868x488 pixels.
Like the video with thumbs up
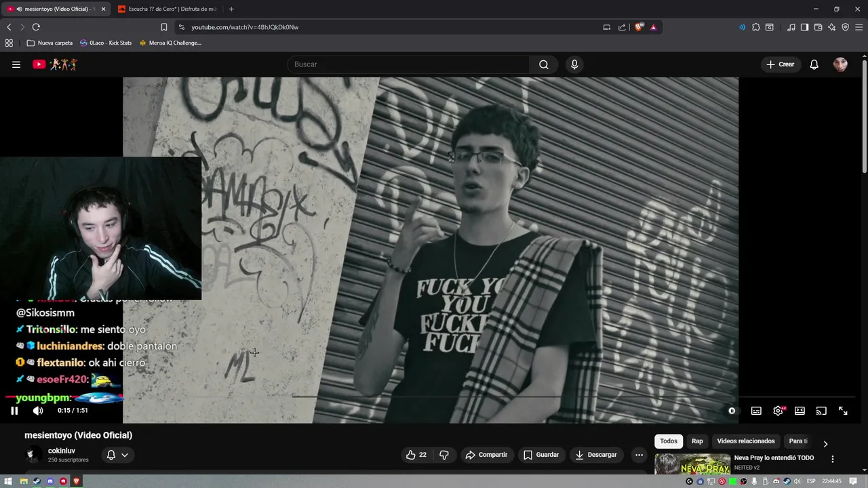[x=416, y=455]
